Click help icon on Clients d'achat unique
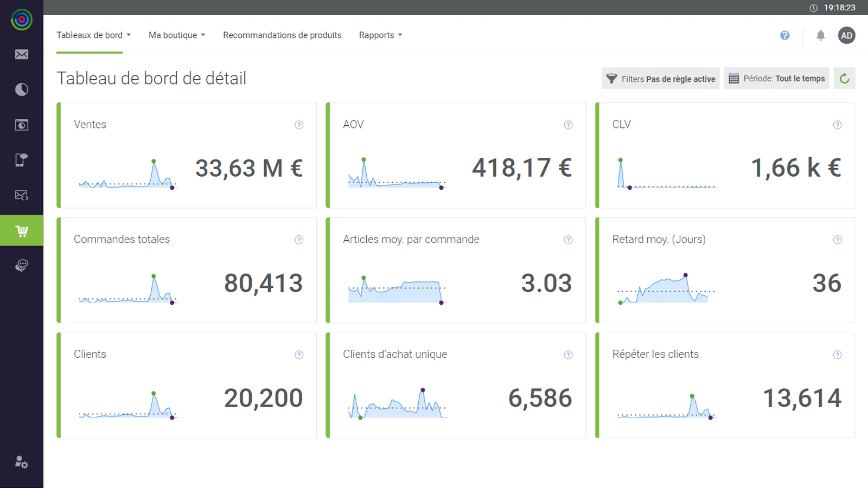868x488 pixels. (x=568, y=355)
